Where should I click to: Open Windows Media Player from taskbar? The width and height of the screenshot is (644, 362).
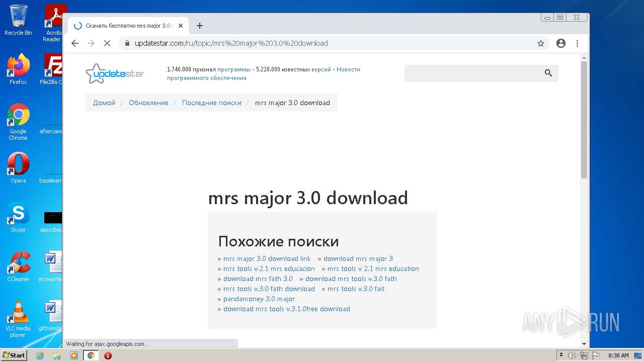74,355
